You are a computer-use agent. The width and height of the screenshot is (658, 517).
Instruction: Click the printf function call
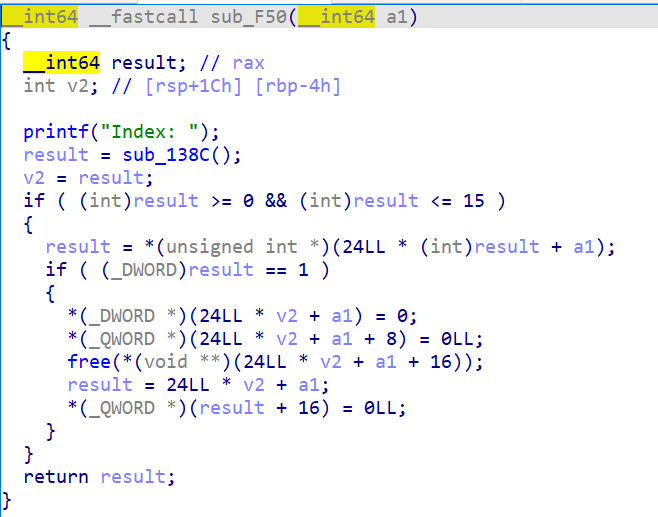pyautogui.click(x=53, y=132)
